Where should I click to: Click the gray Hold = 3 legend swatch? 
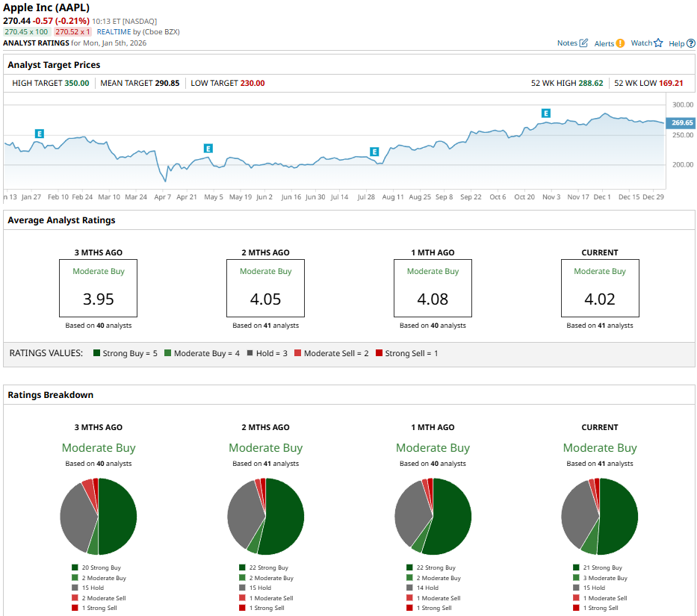[252, 353]
